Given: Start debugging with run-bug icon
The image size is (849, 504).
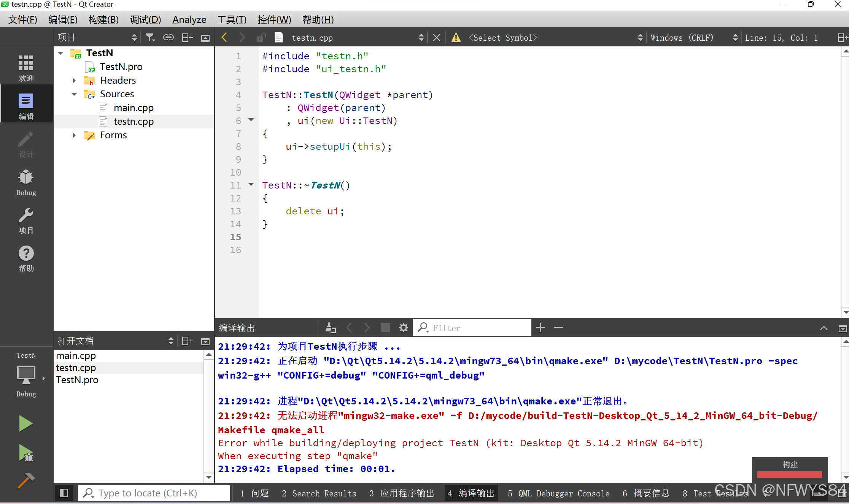Looking at the screenshot, I should click(x=25, y=453).
